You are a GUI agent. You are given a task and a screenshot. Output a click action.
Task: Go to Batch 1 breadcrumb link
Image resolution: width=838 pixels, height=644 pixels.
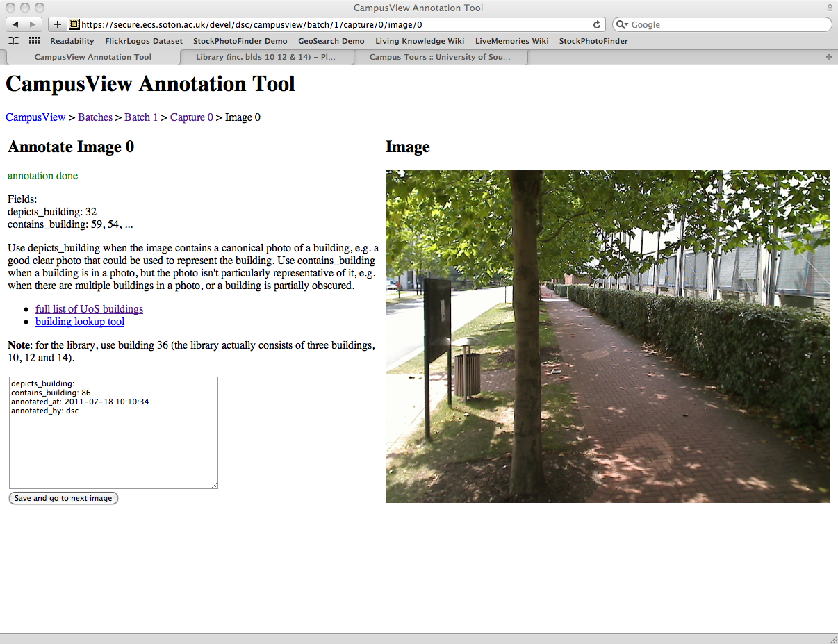(x=141, y=117)
